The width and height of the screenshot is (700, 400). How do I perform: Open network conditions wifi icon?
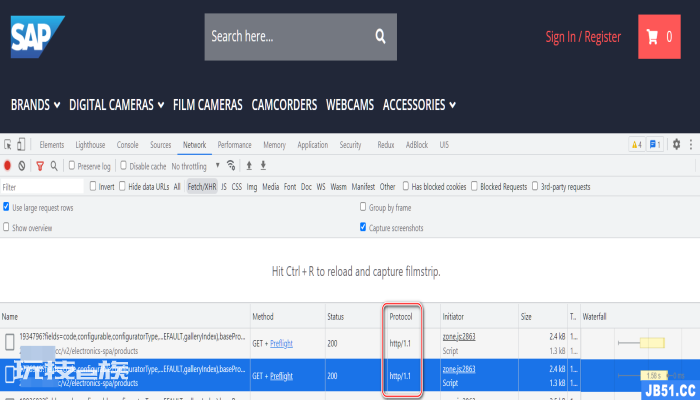231,166
